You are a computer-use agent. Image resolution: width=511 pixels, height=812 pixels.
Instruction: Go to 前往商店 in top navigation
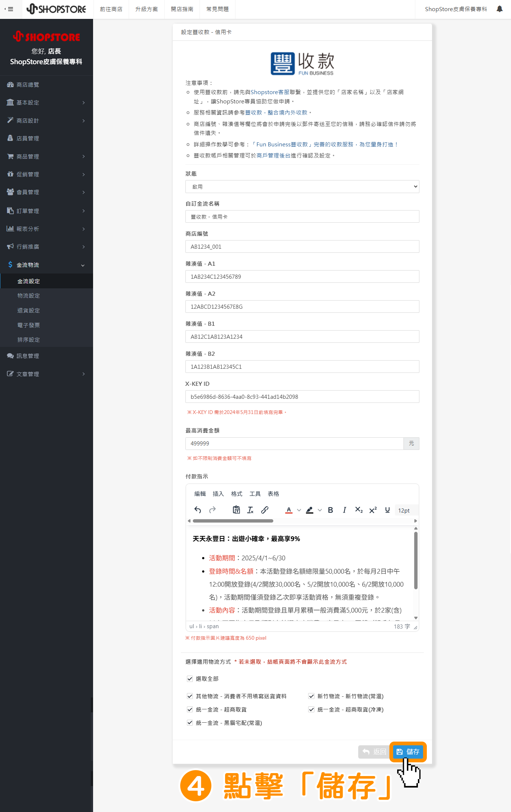(111, 9)
